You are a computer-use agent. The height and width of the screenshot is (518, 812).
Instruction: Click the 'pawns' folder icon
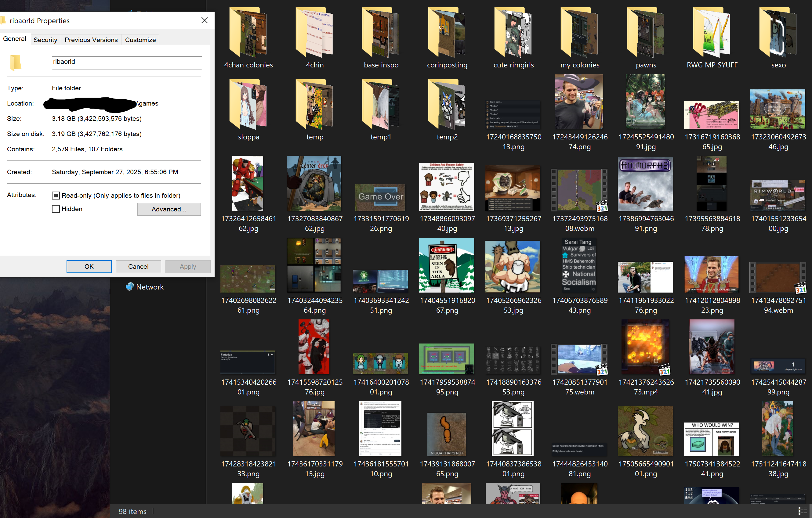click(x=645, y=33)
